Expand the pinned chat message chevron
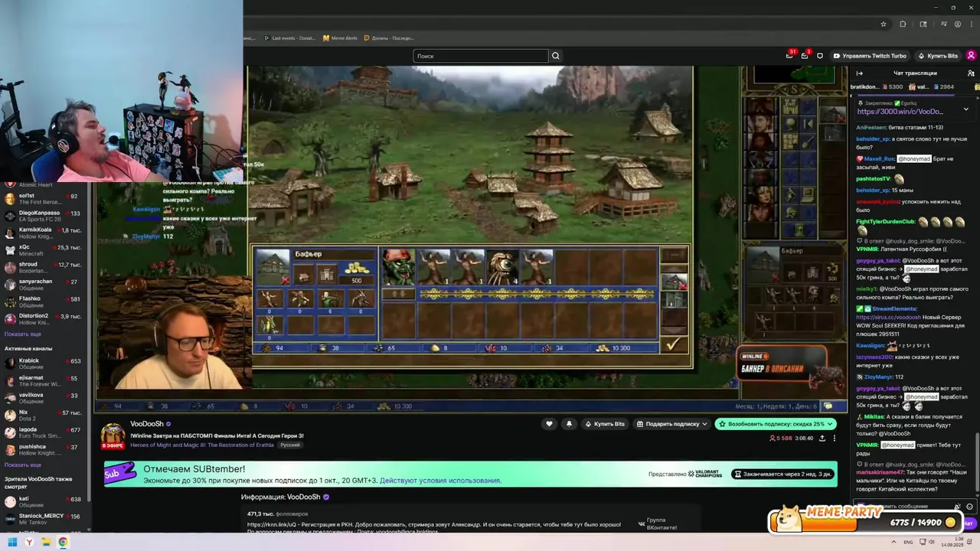The height and width of the screenshot is (551, 980). 965,109
